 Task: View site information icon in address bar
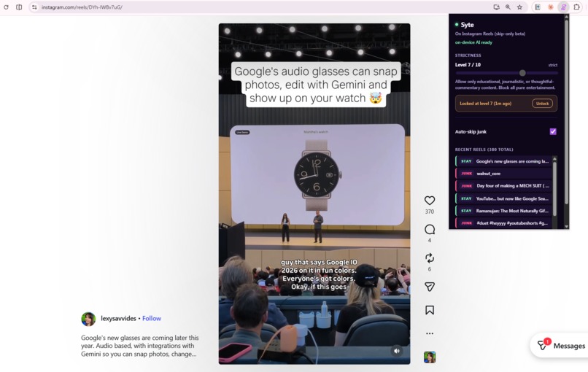tap(34, 7)
